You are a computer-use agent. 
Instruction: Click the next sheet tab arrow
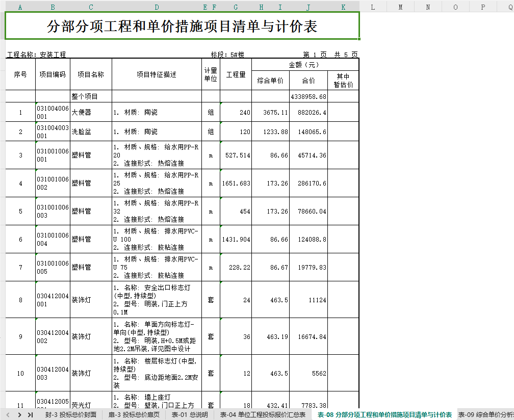(19, 415)
